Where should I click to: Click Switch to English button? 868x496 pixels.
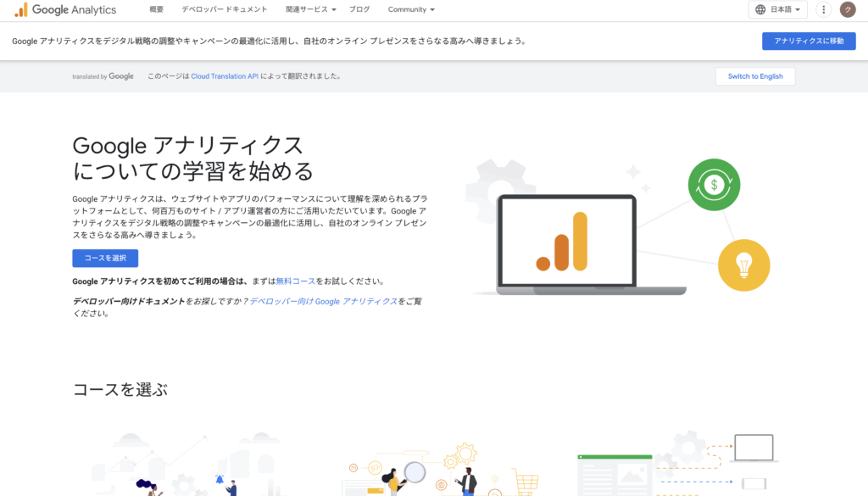[755, 76]
